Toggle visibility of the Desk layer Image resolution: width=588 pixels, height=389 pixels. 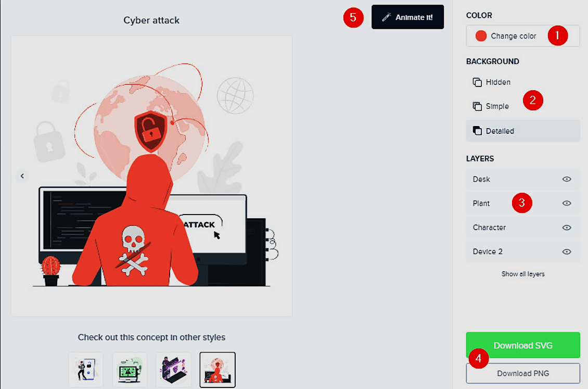pyautogui.click(x=567, y=179)
